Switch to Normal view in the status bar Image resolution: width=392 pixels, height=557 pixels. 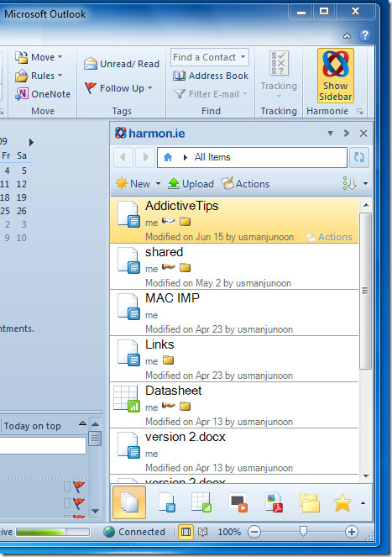[x=186, y=532]
